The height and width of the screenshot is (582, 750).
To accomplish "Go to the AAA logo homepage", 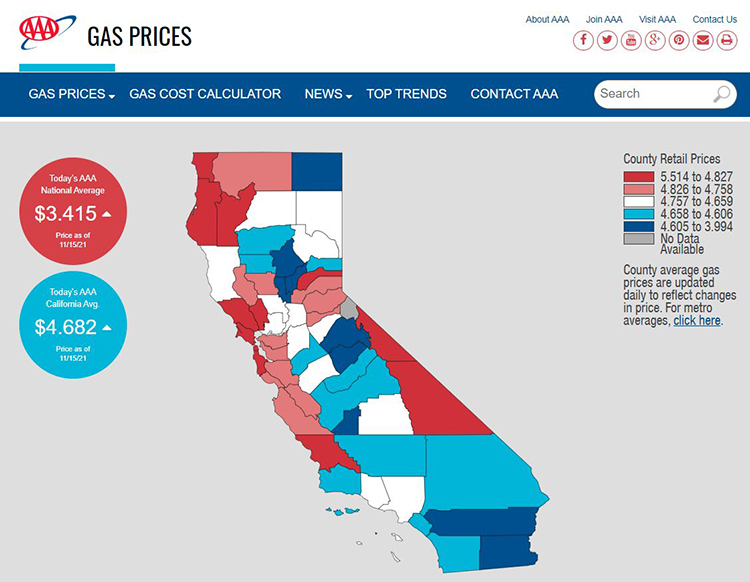I will [47, 32].
